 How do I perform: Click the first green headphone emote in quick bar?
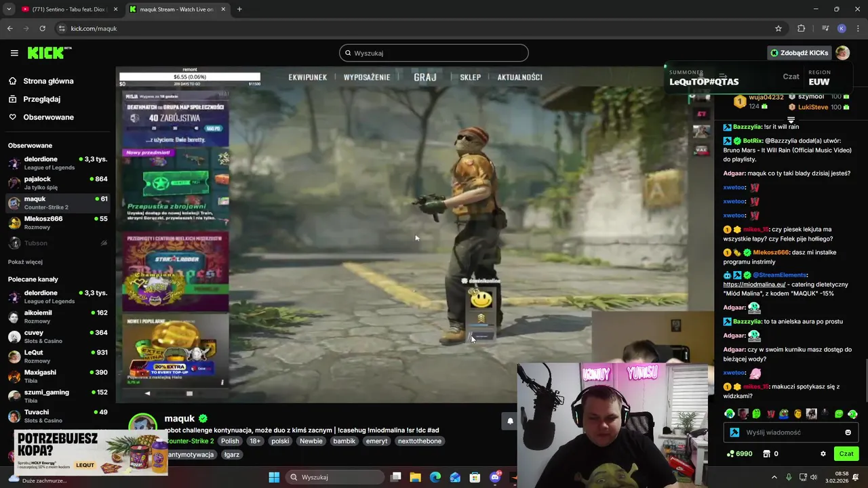pos(729,414)
